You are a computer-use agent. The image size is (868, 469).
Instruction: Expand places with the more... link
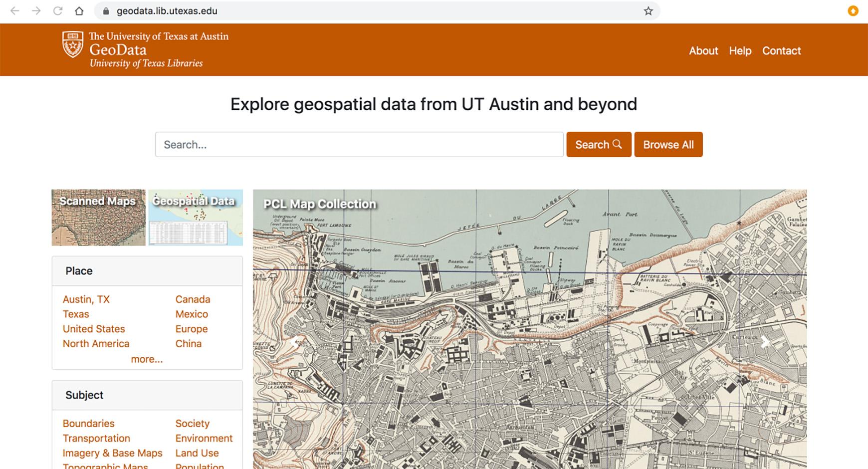[x=147, y=359]
